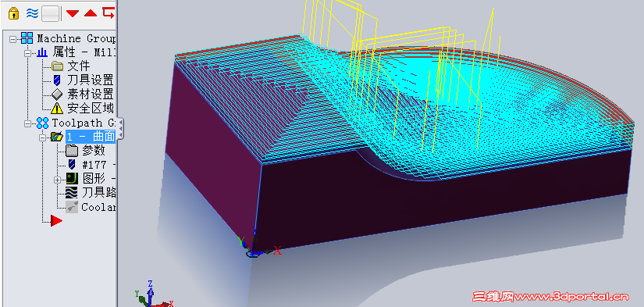Select the Machine Group grid icon
Screen dimensions: 644x307
[27, 38]
